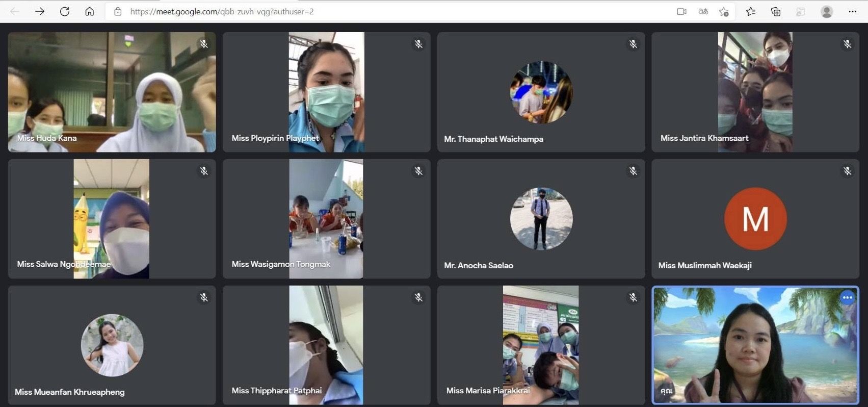Open the browser Settings and more menu
The height and width of the screenshot is (407, 868).
852,11
